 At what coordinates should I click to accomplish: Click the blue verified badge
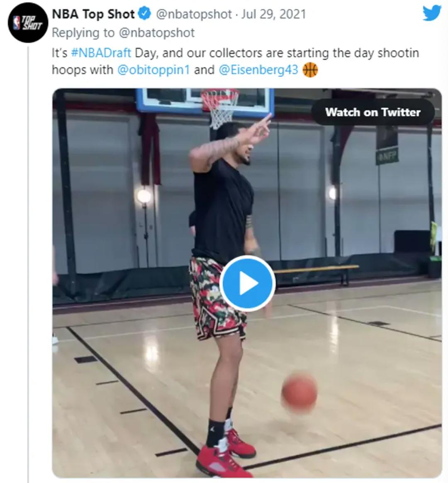click(x=144, y=14)
